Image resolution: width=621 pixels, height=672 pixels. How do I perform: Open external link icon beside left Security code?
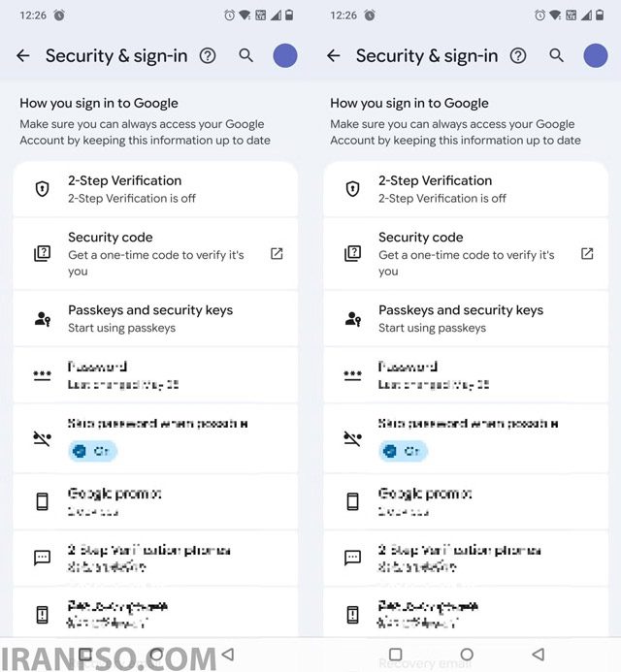pos(277,254)
